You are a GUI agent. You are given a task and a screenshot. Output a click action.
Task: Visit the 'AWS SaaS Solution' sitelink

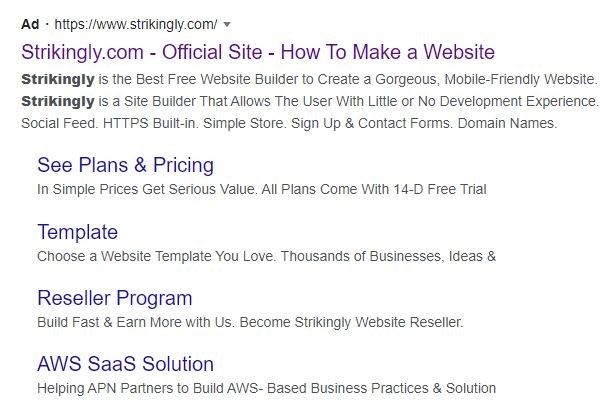tap(125, 364)
